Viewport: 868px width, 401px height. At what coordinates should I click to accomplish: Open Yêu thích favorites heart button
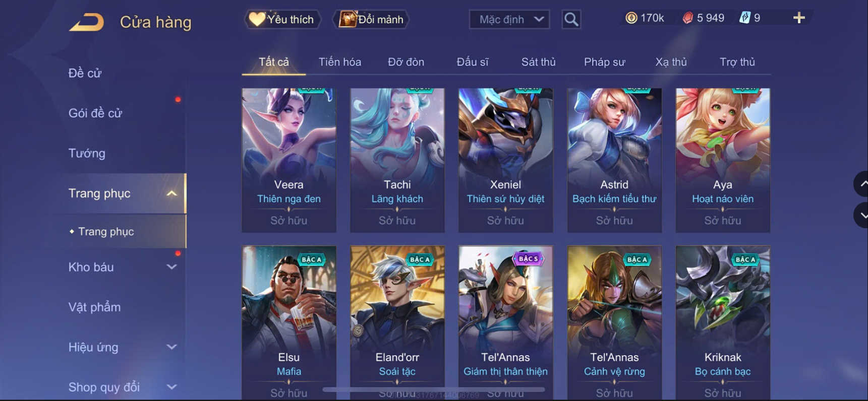(282, 19)
